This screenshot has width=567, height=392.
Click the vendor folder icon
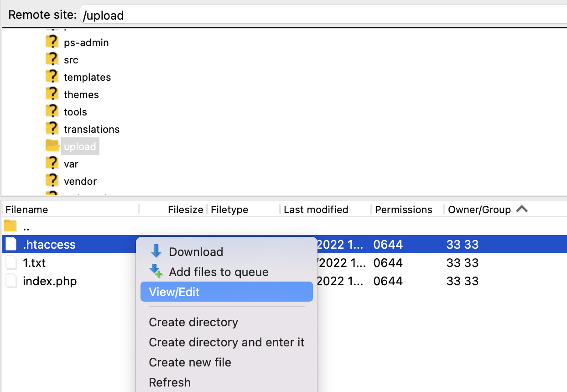click(52, 181)
